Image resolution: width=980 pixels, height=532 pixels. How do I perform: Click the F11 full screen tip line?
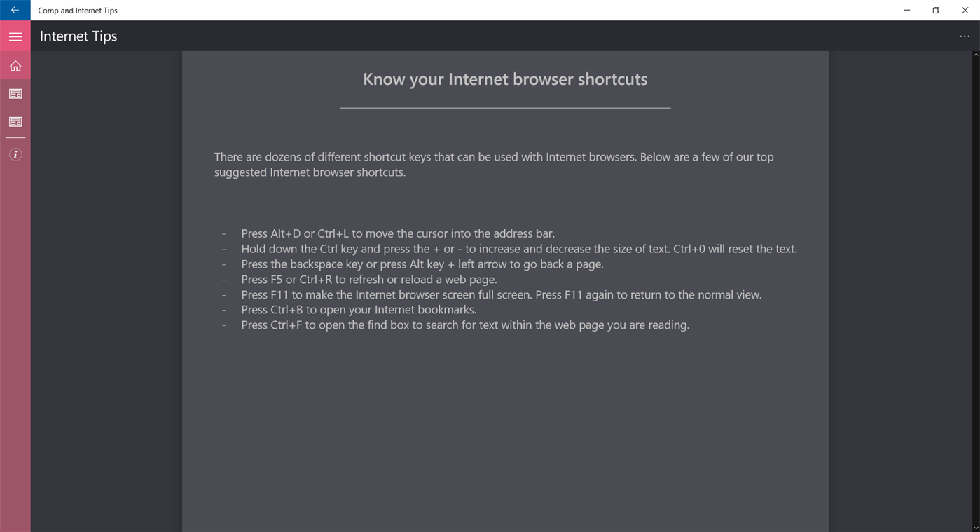coord(501,294)
